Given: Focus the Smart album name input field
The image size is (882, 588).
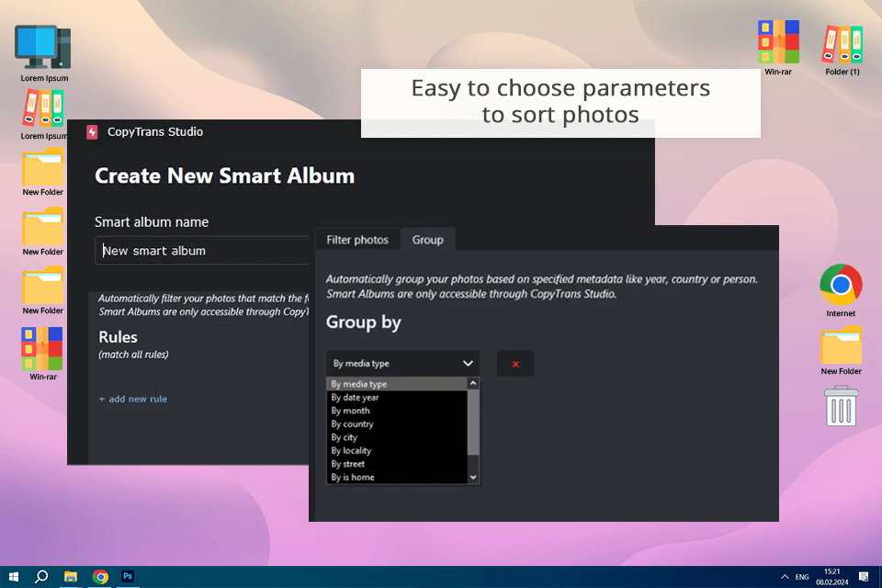Looking at the screenshot, I should point(202,251).
